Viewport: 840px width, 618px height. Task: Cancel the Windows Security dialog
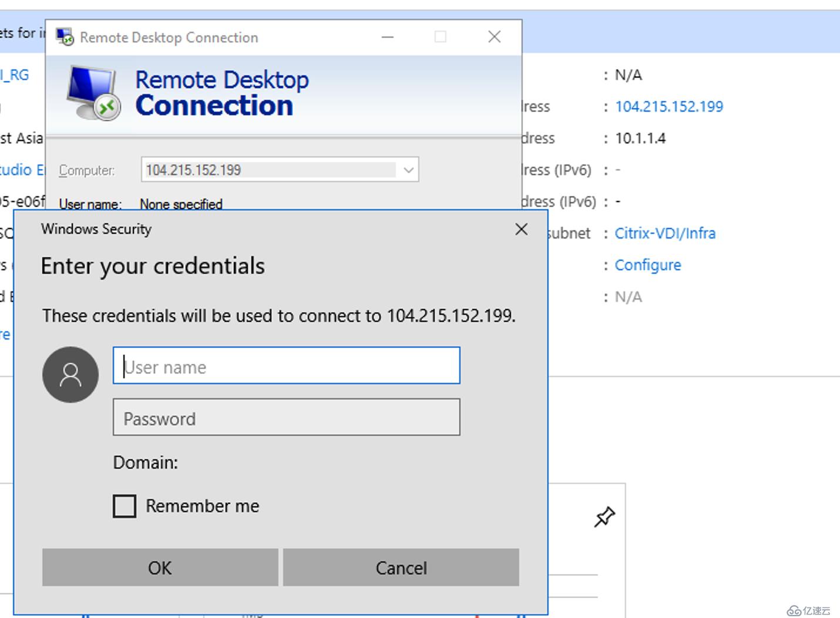tap(401, 567)
